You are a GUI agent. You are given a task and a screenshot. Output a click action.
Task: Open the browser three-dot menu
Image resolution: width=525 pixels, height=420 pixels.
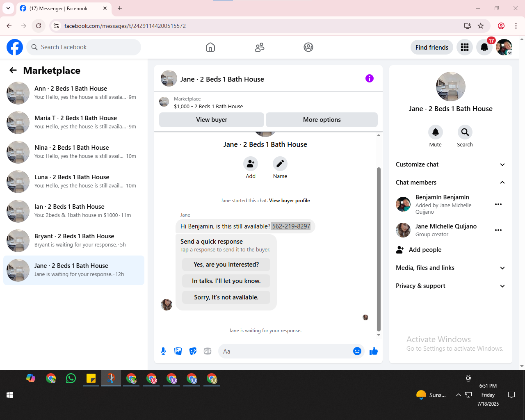pyautogui.click(x=516, y=26)
